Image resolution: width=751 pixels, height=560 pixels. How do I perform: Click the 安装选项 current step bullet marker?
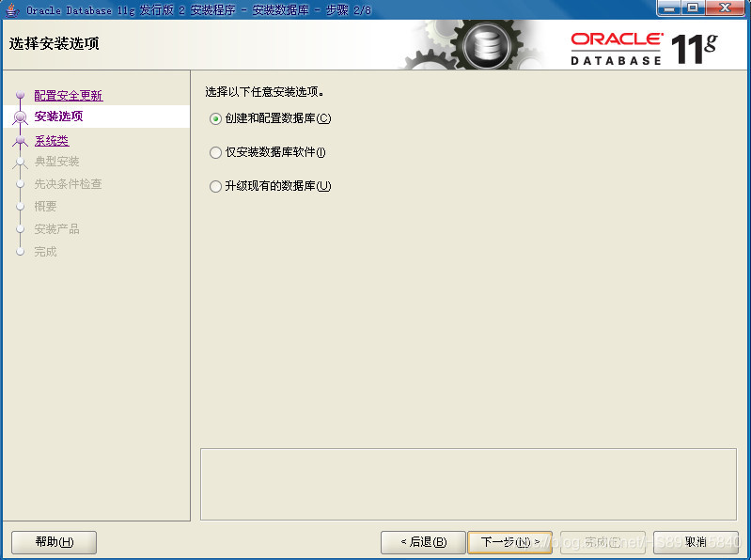pos(20,117)
